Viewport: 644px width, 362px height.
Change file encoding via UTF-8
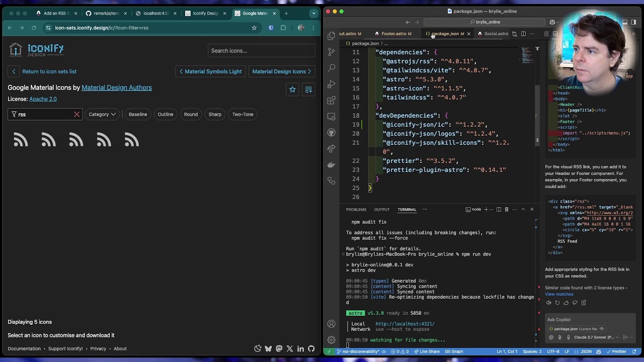[553, 351]
